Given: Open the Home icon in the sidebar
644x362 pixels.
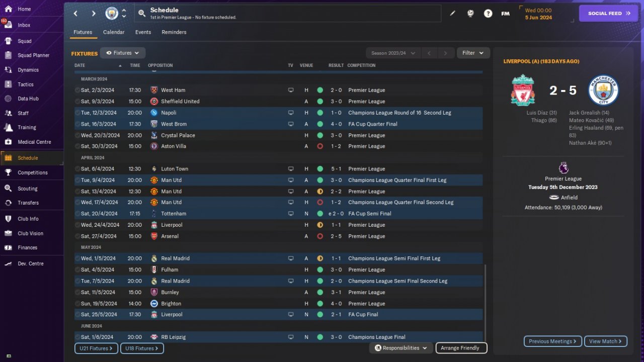Looking at the screenshot, I should pos(8,9).
